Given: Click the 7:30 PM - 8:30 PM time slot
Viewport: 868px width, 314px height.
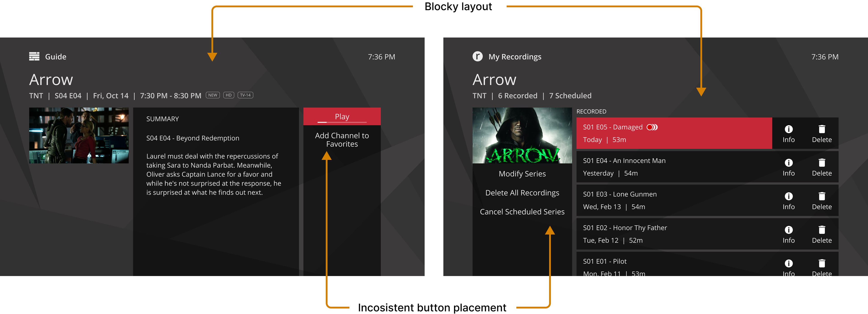Looking at the screenshot, I should [x=170, y=95].
